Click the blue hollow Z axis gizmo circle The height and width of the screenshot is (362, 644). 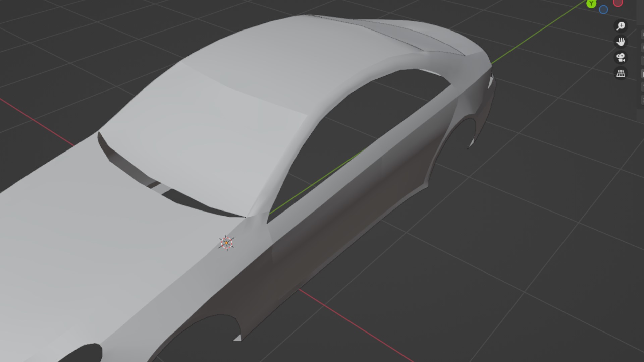[603, 10]
